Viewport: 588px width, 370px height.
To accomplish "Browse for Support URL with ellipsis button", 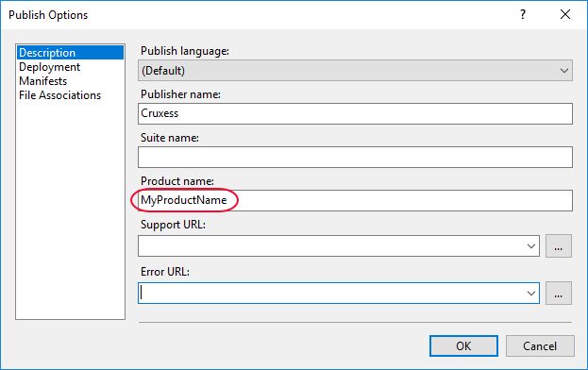I will (x=559, y=246).
